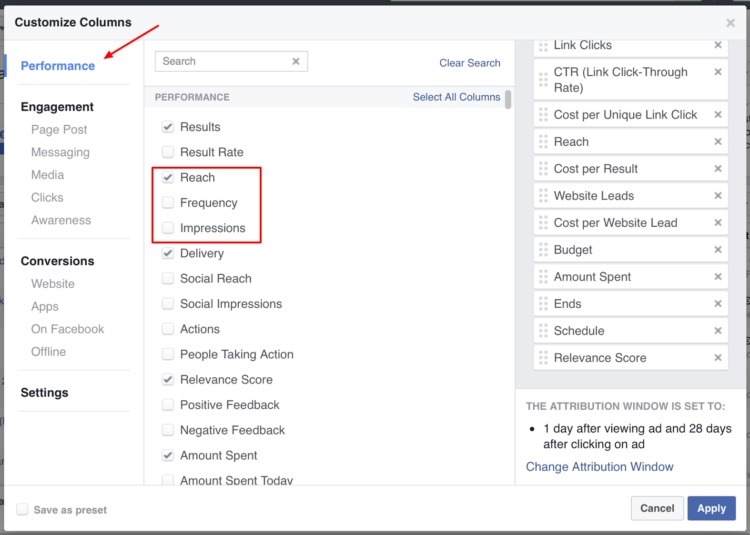
Task: Grab the drag handle for Website Leads
Action: (x=543, y=196)
